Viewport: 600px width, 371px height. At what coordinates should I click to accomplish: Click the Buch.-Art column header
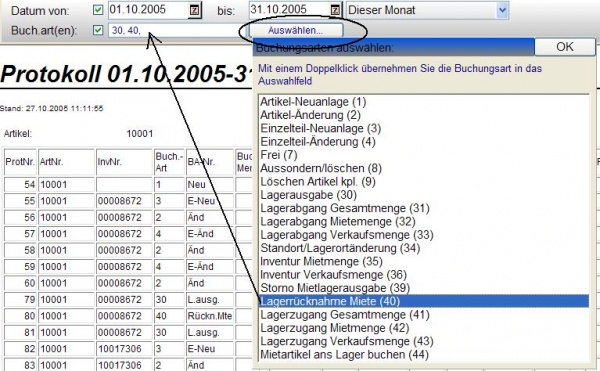[170, 162]
